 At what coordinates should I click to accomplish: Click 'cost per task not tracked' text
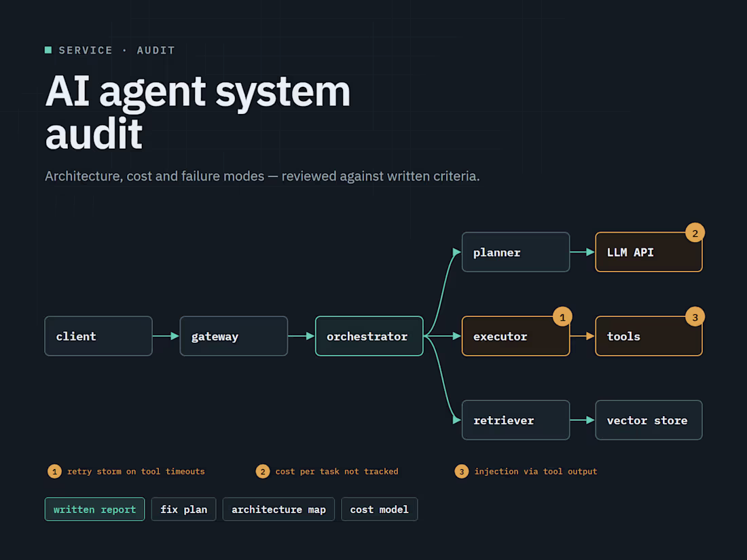337,472
